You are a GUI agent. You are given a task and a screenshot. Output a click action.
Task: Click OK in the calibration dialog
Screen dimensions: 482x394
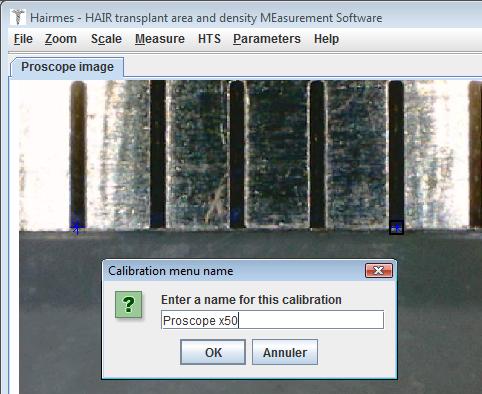[213, 352]
